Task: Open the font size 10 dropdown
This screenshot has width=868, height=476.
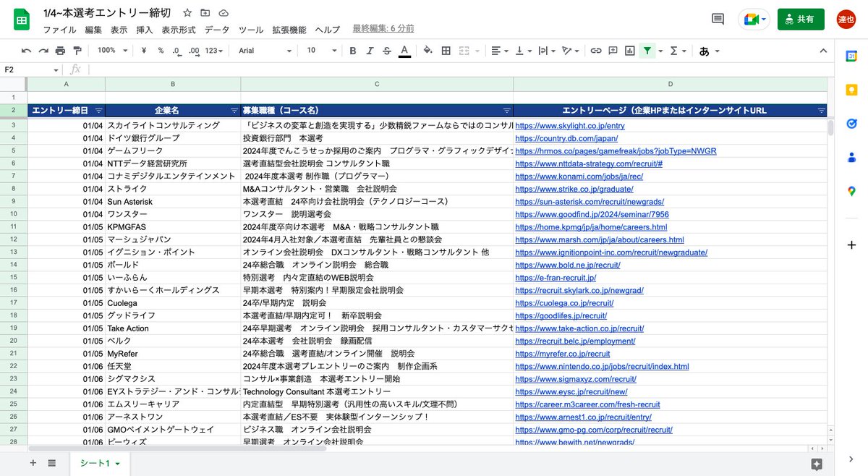Action: click(320, 51)
